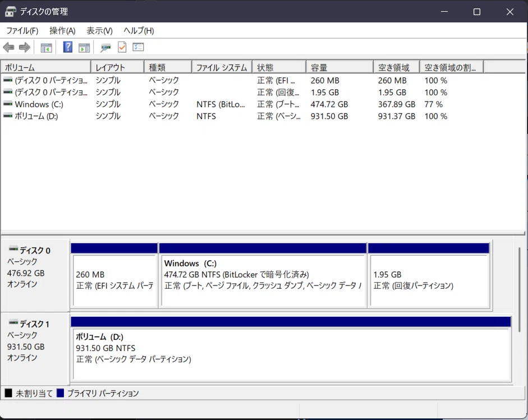Open the blue Help question-mark icon

68,47
